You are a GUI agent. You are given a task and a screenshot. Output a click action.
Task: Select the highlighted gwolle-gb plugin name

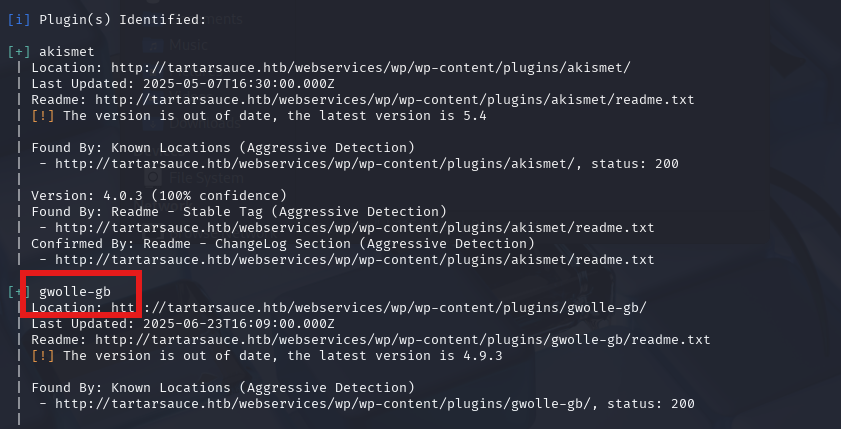pos(75,292)
